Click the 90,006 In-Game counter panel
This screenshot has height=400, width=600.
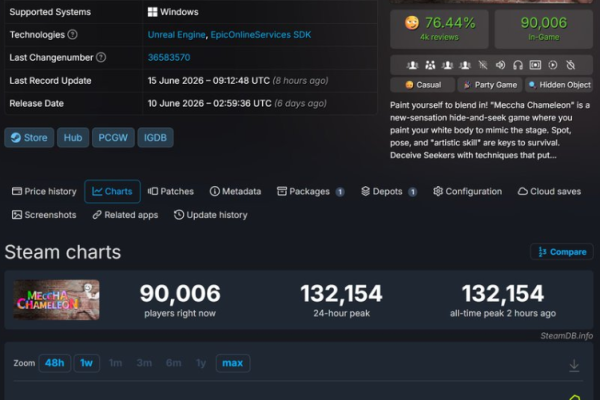(x=544, y=29)
